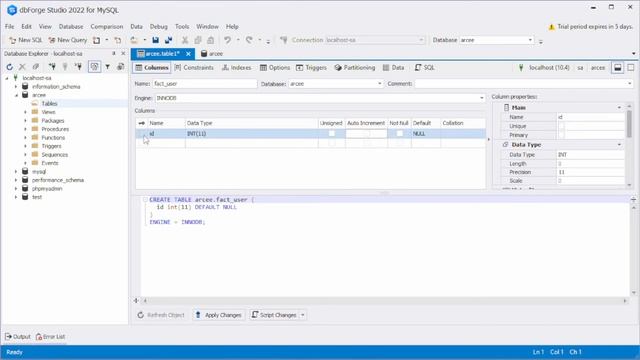Toggle Auto Increment checkbox for id column
Viewport: 640px width, 360px height.
coord(366,133)
